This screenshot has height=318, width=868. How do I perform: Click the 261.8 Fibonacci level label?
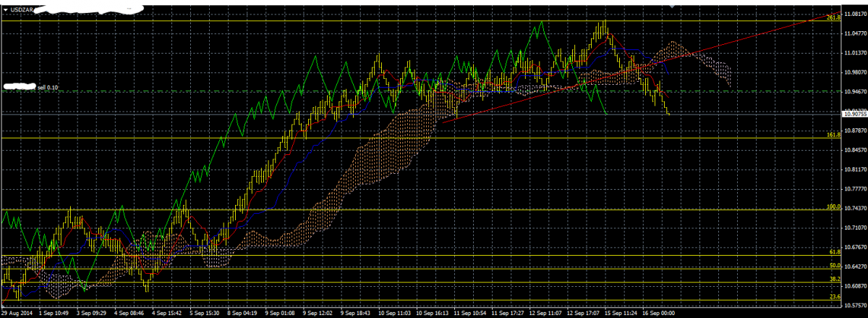(x=833, y=17)
